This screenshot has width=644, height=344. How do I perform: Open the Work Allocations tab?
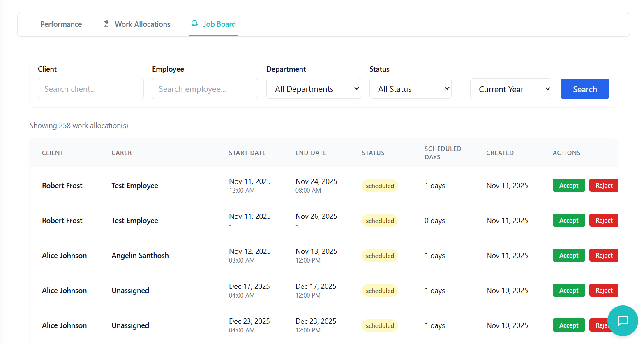coord(142,24)
